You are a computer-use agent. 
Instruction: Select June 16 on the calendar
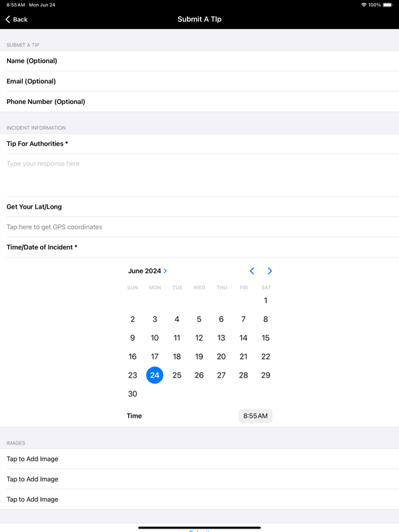pyautogui.click(x=132, y=357)
